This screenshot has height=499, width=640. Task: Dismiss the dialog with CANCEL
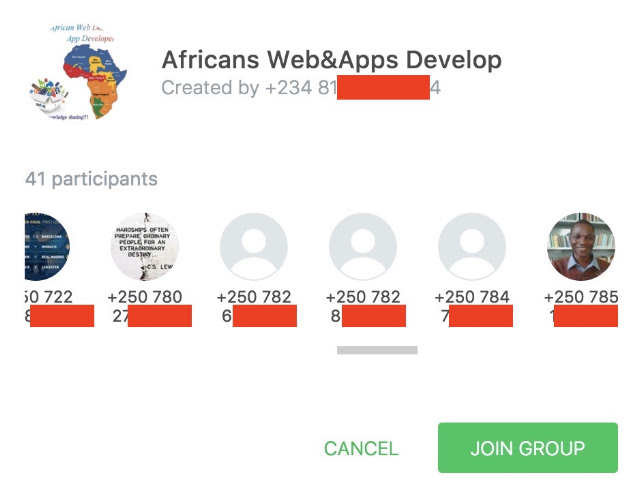(x=361, y=448)
